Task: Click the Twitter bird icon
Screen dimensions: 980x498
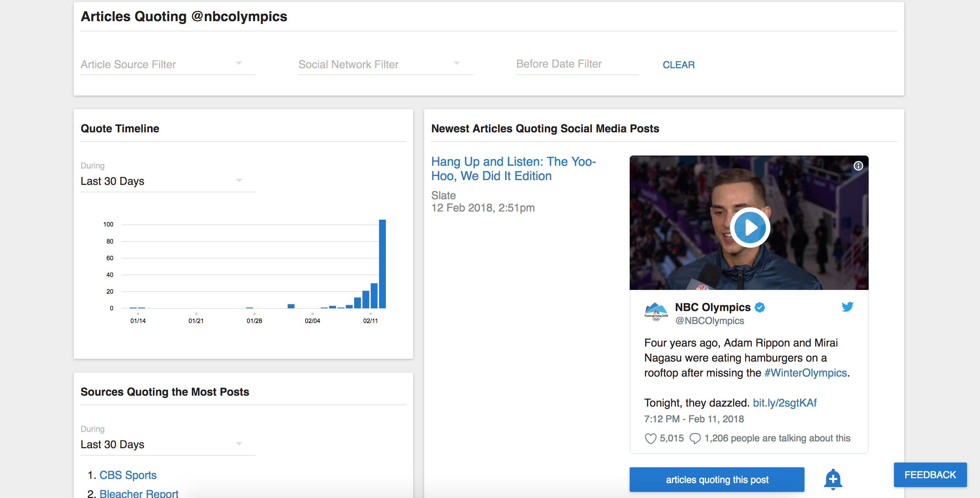Action: click(x=847, y=306)
